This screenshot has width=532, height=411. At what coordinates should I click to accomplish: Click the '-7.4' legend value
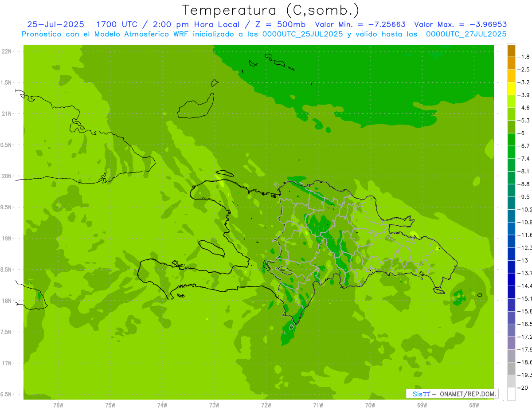[x=524, y=158]
